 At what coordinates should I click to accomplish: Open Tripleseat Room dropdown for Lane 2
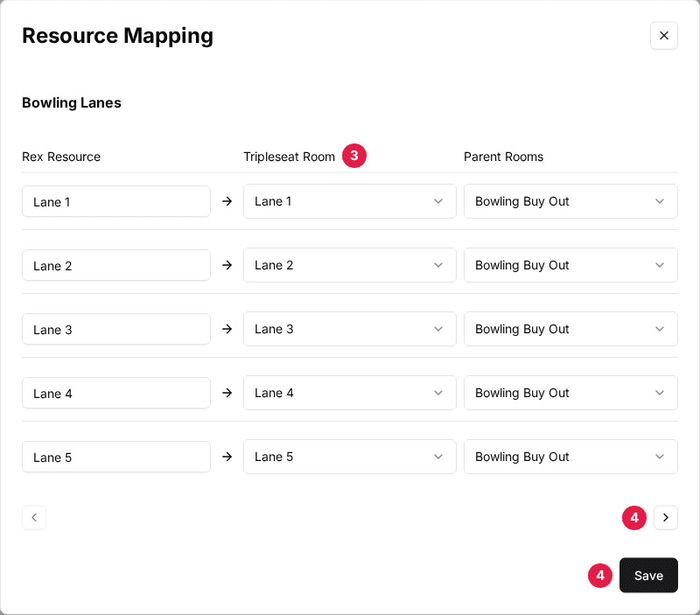point(349,265)
